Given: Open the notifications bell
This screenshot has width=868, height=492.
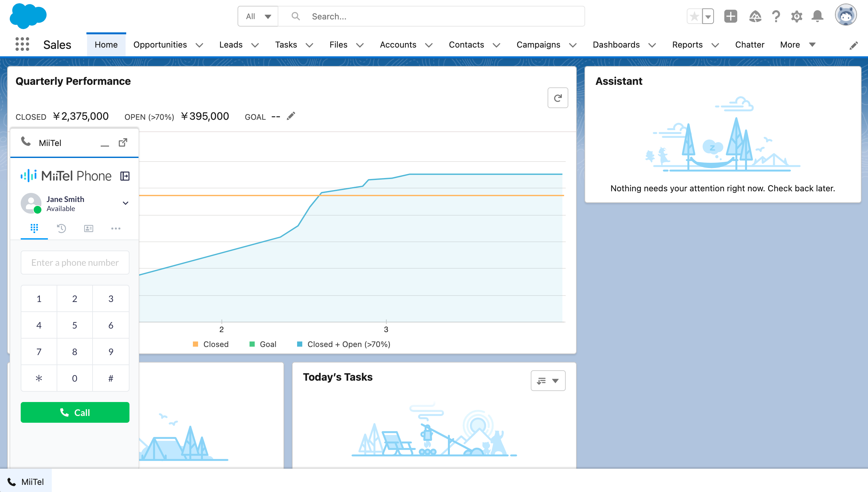Looking at the screenshot, I should (817, 16).
